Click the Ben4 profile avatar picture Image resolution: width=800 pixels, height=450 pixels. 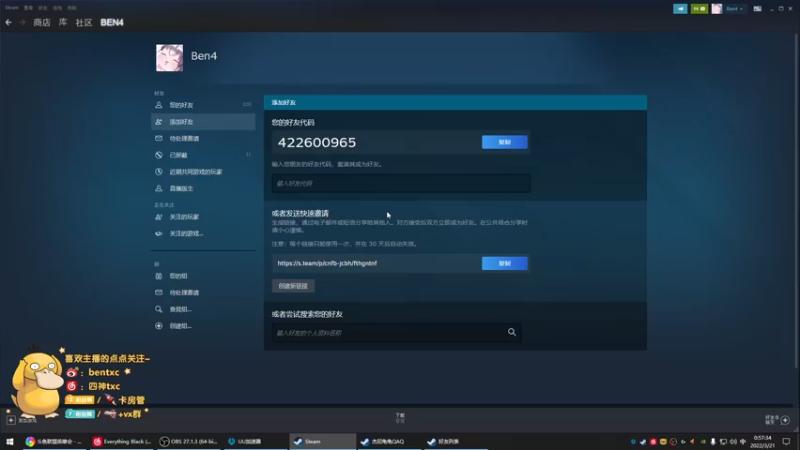[x=169, y=57]
